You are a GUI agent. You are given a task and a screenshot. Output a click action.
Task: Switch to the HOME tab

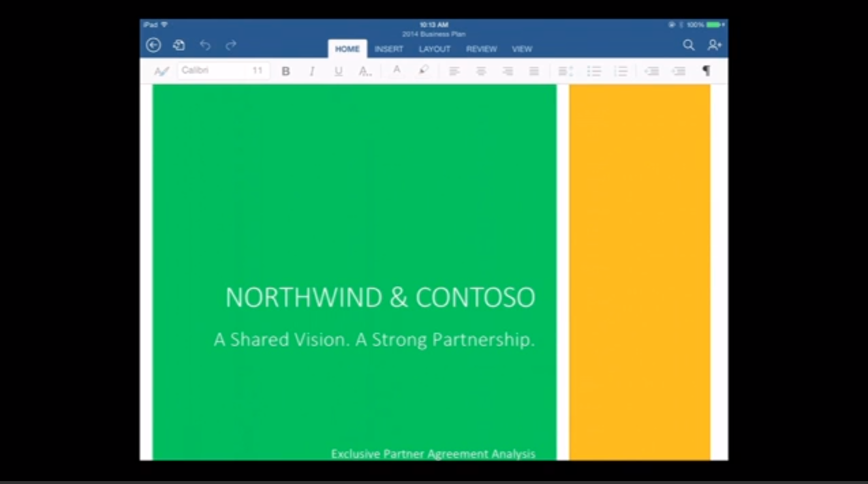(347, 49)
